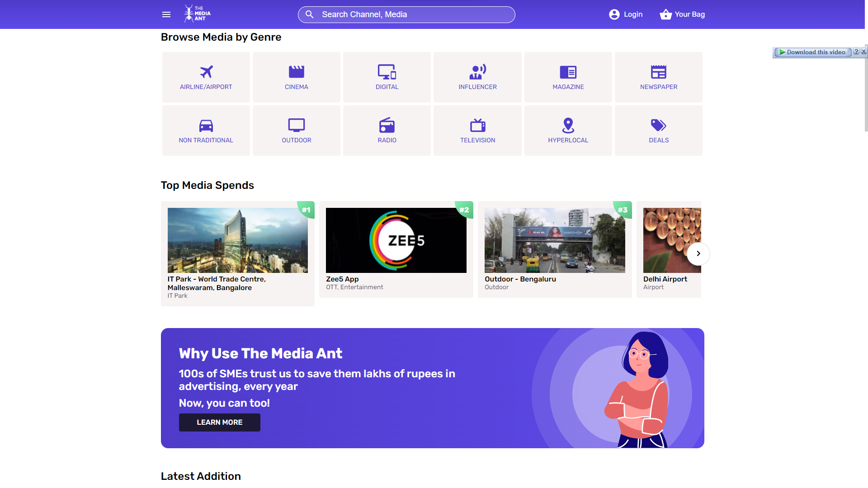
Task: Open the Deals tag icon
Action: click(x=658, y=125)
